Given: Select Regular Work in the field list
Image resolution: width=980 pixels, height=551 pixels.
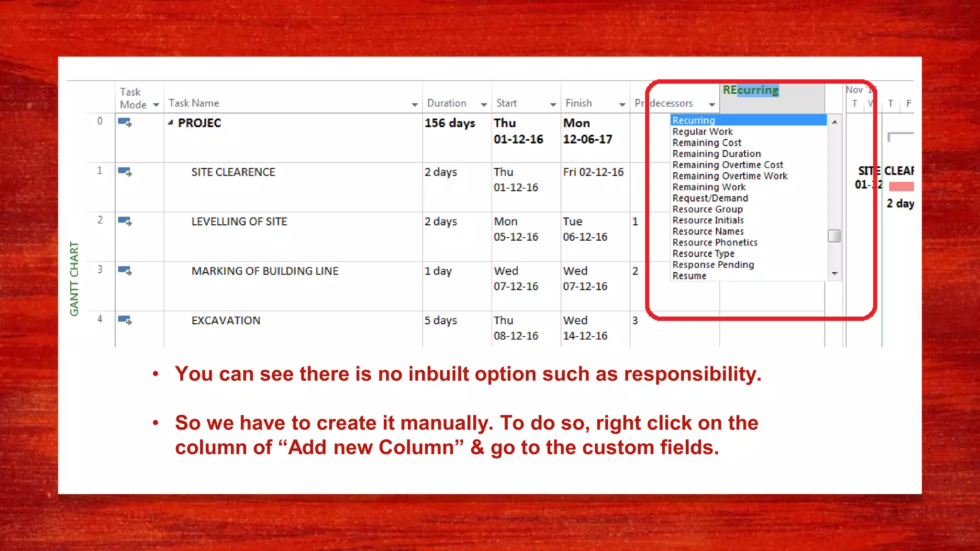Looking at the screenshot, I should click(x=748, y=132).
